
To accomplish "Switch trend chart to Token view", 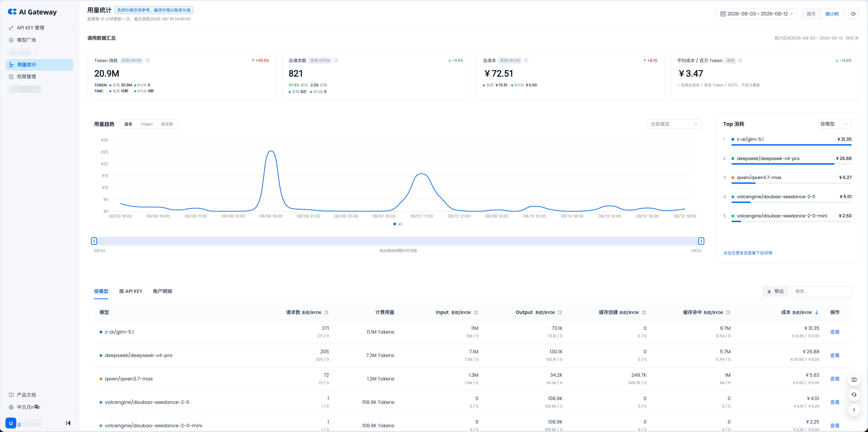I will coord(146,124).
